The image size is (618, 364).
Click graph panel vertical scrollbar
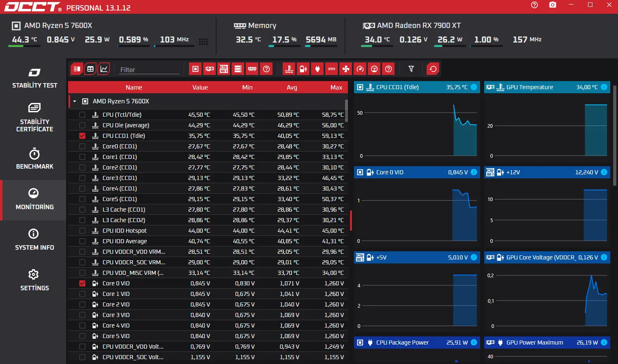coord(615,136)
